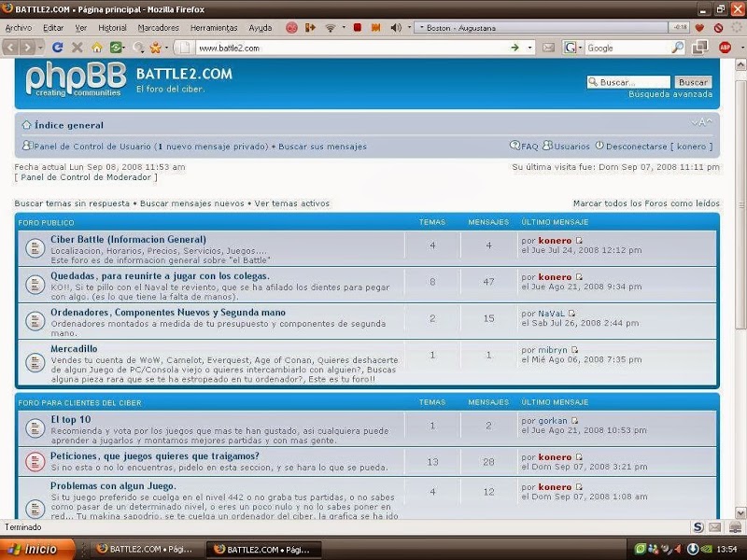Click the S icon in the status bar
Viewport: 747px width, 560px height.
[x=698, y=526]
